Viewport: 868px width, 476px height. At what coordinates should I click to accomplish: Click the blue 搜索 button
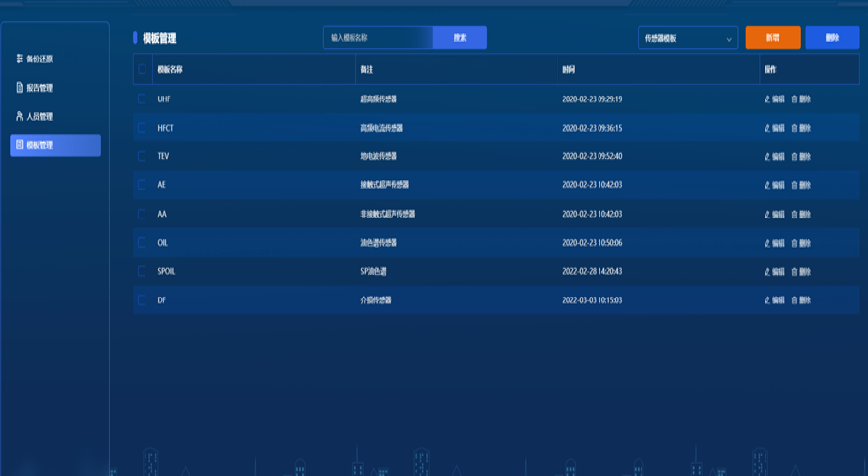tap(459, 38)
